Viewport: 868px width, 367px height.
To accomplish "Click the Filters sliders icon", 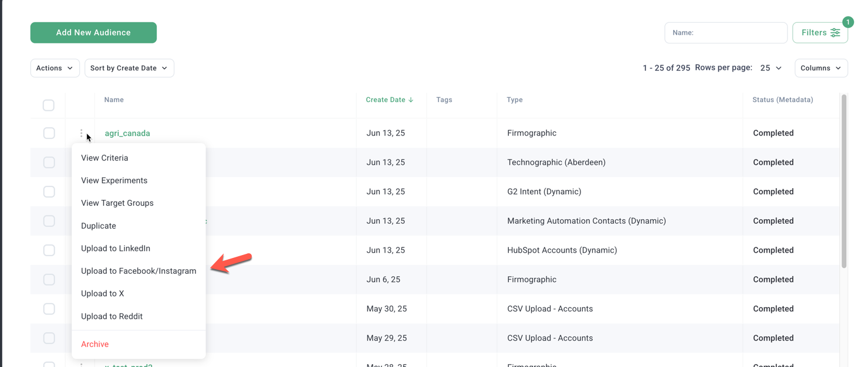I will [x=835, y=33].
